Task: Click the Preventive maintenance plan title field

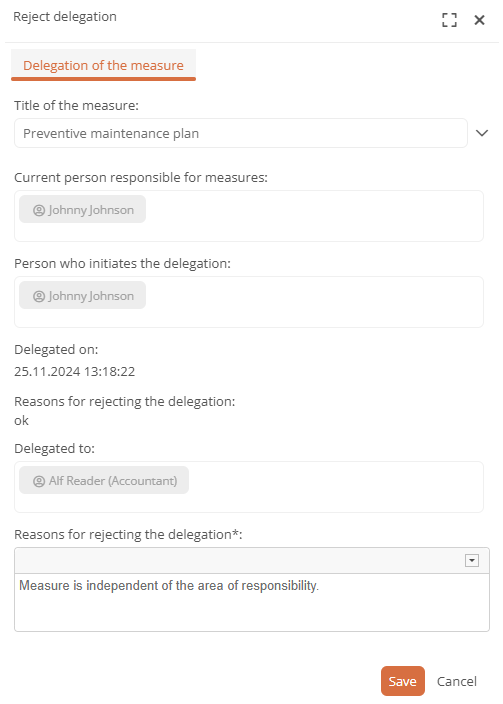Action: pos(241,133)
